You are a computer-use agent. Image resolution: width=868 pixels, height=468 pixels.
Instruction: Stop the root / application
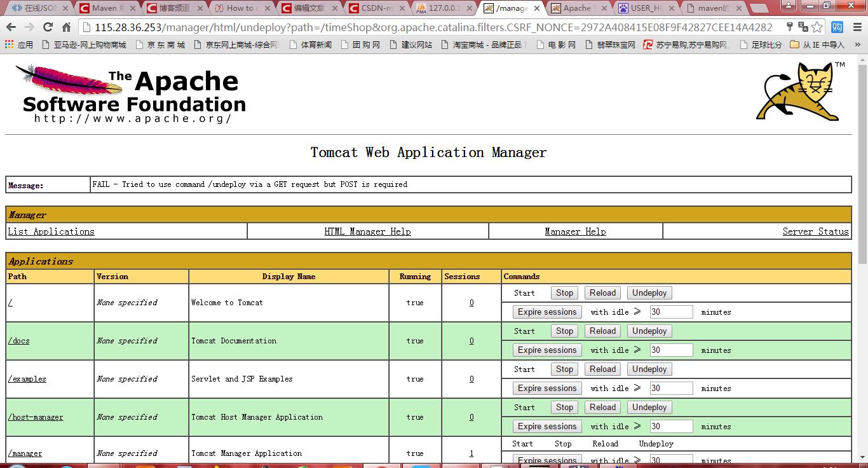click(564, 293)
